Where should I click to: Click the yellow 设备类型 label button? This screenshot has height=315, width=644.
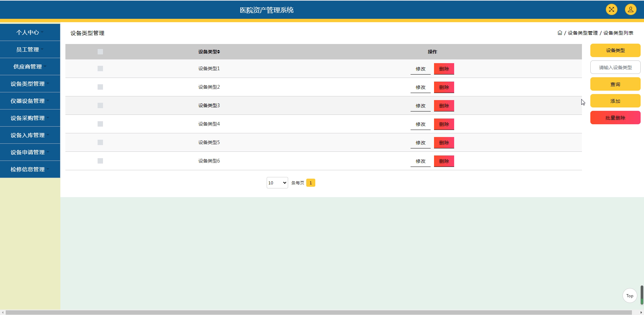pyautogui.click(x=615, y=50)
